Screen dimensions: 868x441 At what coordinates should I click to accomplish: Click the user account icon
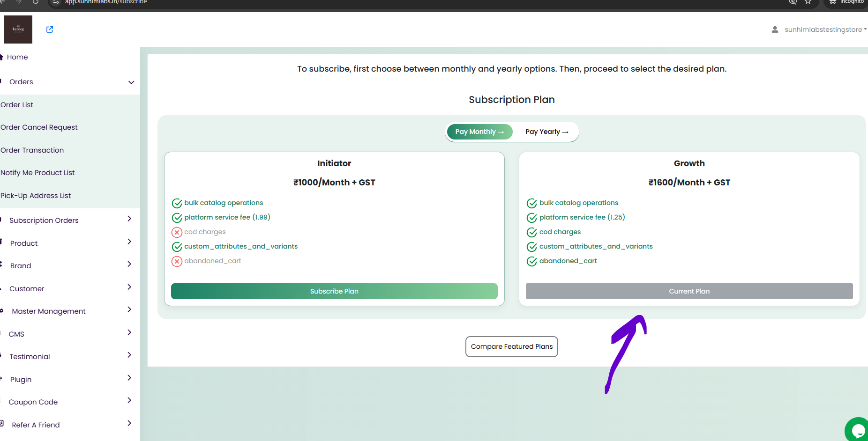pyautogui.click(x=775, y=29)
